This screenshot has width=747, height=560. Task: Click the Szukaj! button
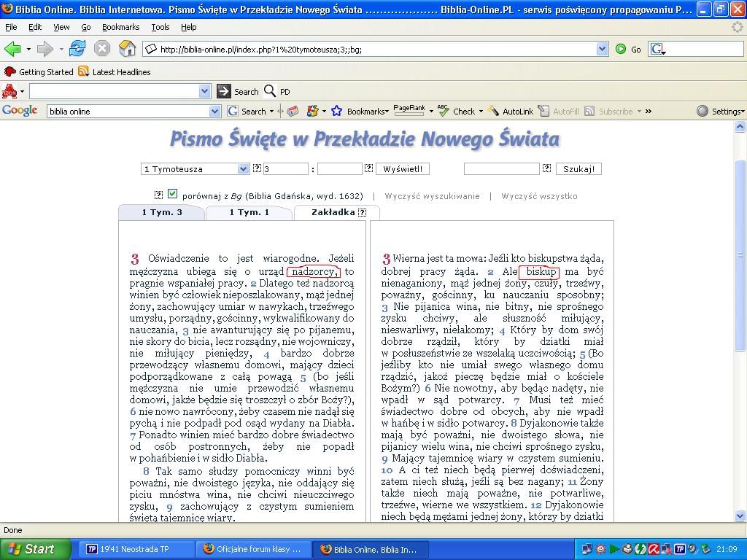(578, 169)
